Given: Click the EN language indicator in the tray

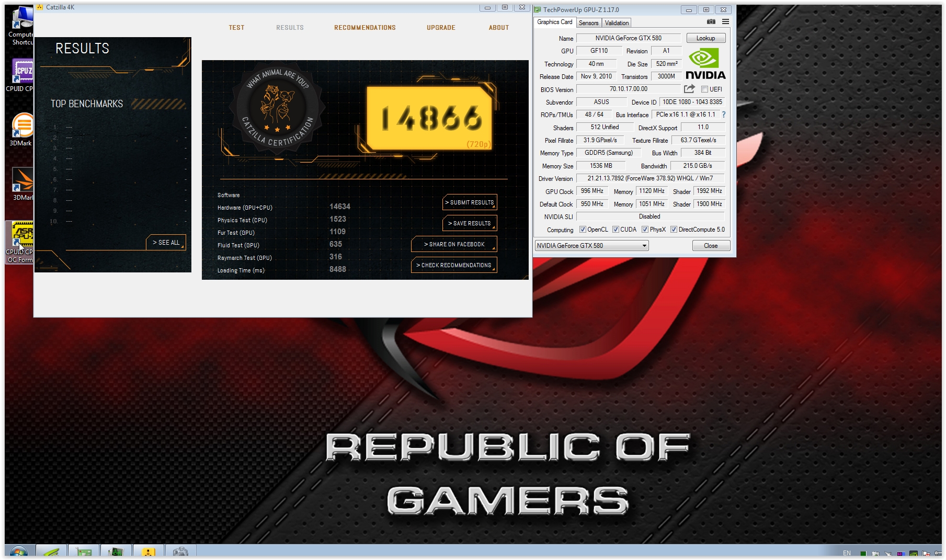Looking at the screenshot, I should point(847,553).
